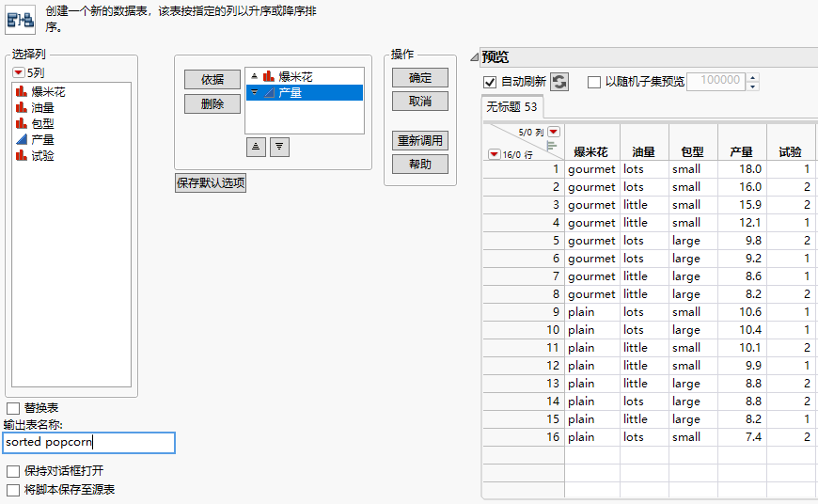Enable the 替换表 checkbox
The height and width of the screenshot is (504, 818).
coord(13,408)
